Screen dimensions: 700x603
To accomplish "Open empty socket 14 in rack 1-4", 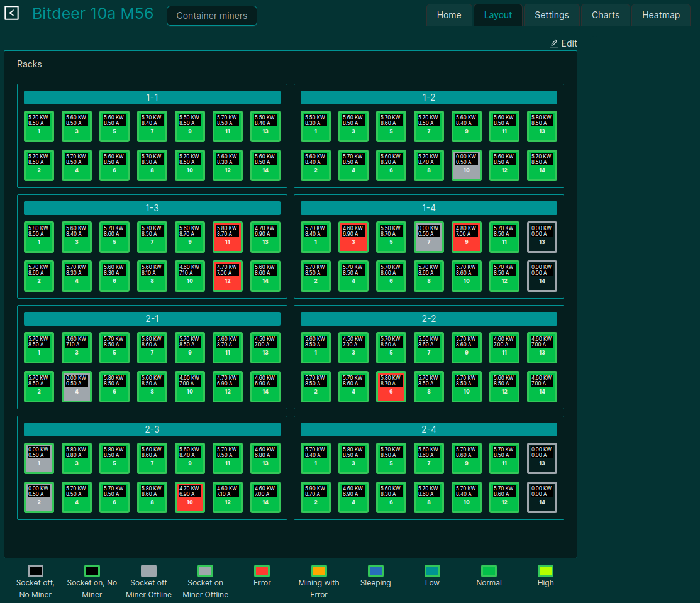I will pos(542,276).
